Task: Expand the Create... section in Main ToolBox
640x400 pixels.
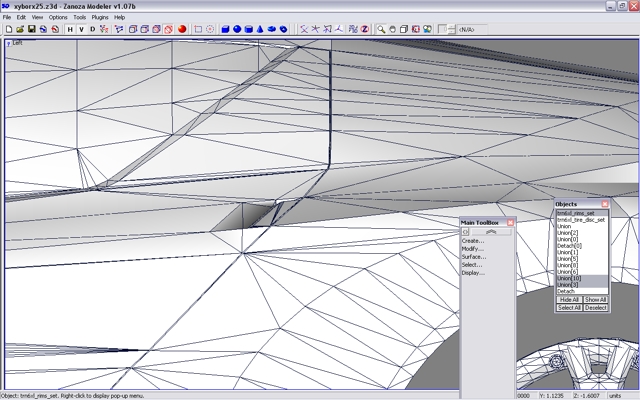Action: (x=472, y=241)
